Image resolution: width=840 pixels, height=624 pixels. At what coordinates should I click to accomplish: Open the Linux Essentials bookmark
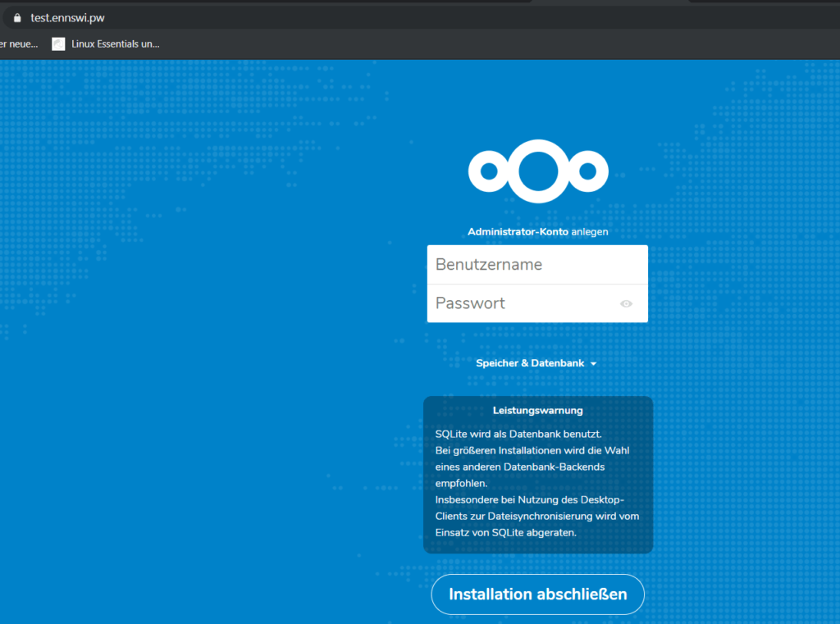(x=106, y=44)
